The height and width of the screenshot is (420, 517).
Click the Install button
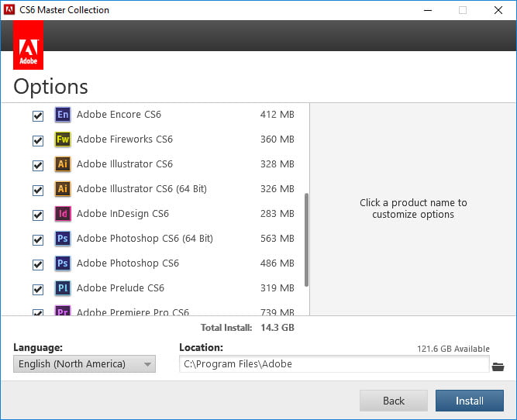[x=470, y=401]
